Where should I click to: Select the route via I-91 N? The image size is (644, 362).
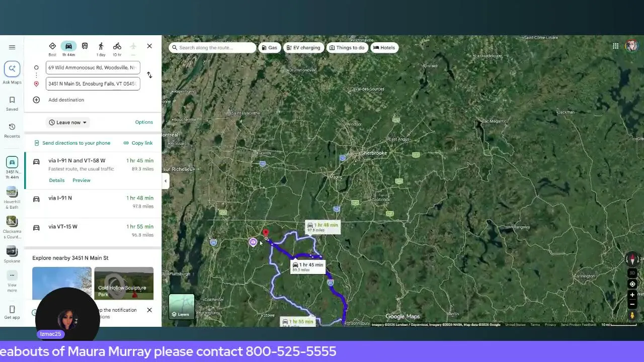click(93, 202)
